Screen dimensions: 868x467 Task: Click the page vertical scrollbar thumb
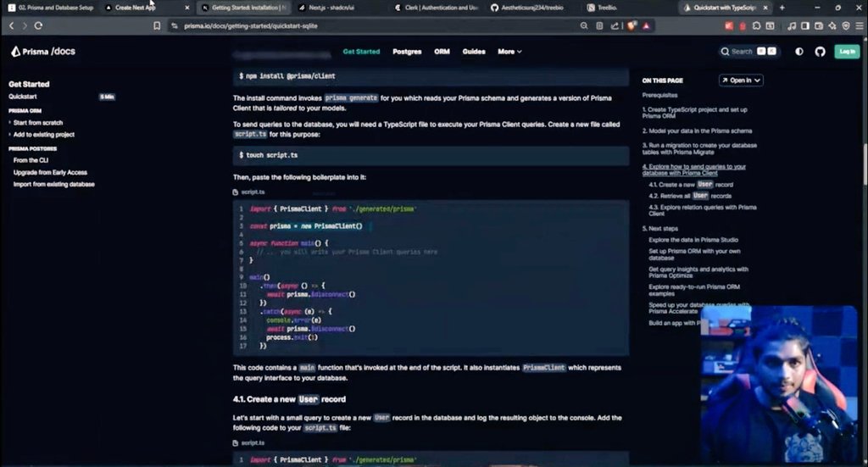[865, 164]
